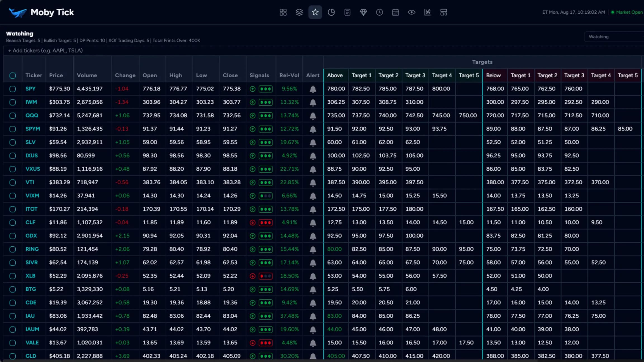Click the red down-arrow signal for XLB
Screen dimensions: 644x362
[x=252, y=276]
